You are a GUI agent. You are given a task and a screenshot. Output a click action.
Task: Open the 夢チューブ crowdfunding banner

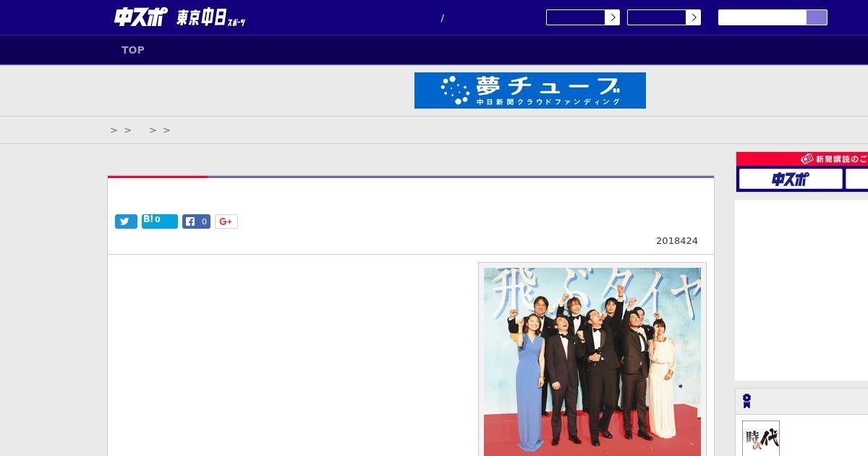click(x=530, y=90)
